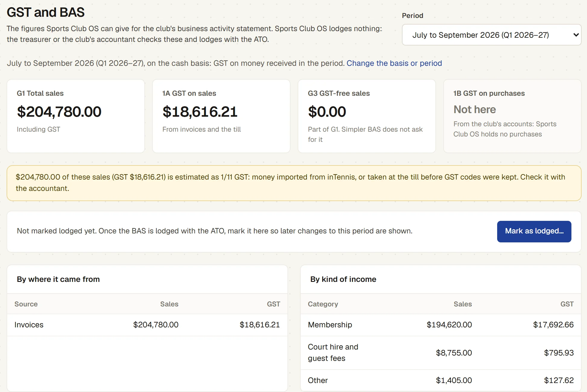Viewport: 587px width, 392px height.
Task: Click the By kind of income heading
Action: tap(343, 279)
